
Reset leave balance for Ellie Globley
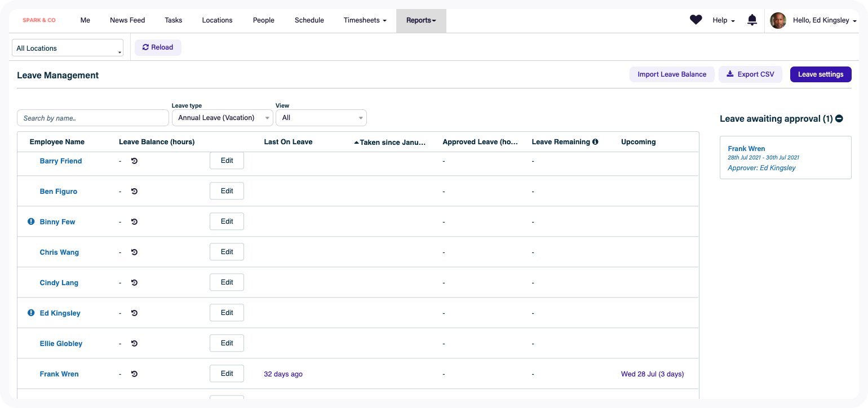coord(134,344)
